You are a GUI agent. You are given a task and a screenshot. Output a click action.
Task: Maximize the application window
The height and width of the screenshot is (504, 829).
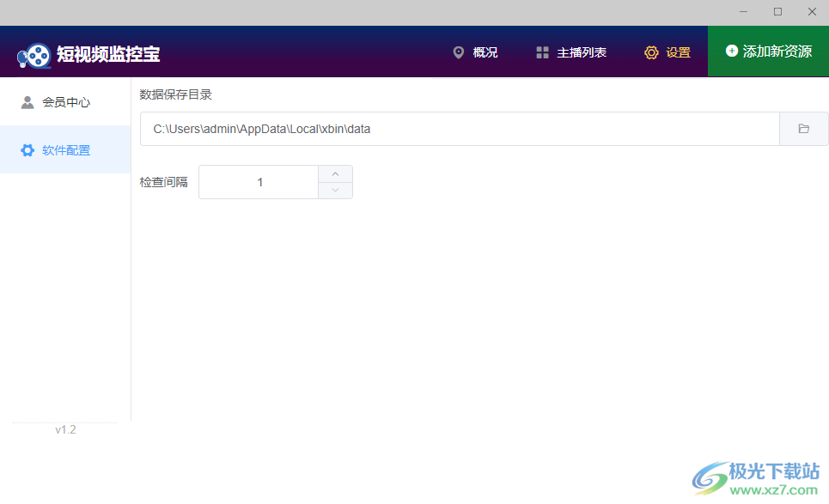pos(777,12)
